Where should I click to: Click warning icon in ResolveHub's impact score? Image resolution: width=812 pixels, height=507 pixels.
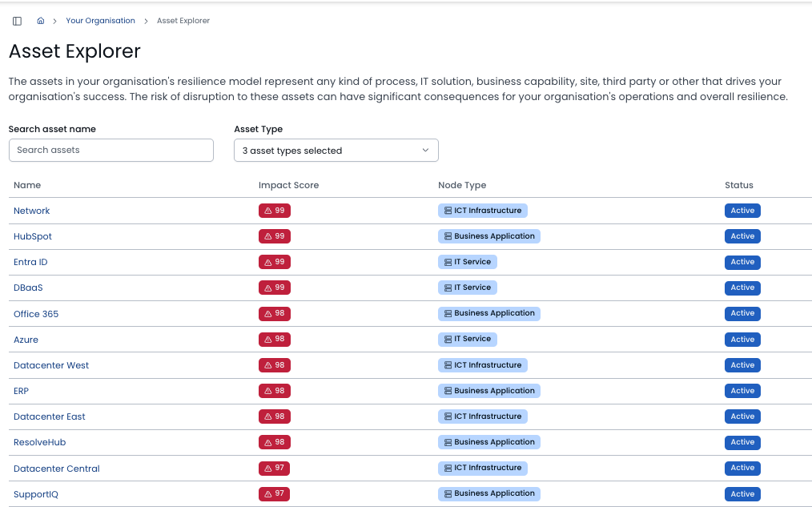click(268, 443)
